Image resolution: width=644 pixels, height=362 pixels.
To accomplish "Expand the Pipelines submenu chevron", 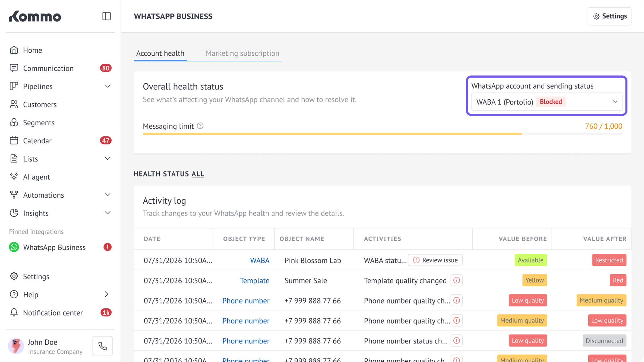I will (108, 86).
